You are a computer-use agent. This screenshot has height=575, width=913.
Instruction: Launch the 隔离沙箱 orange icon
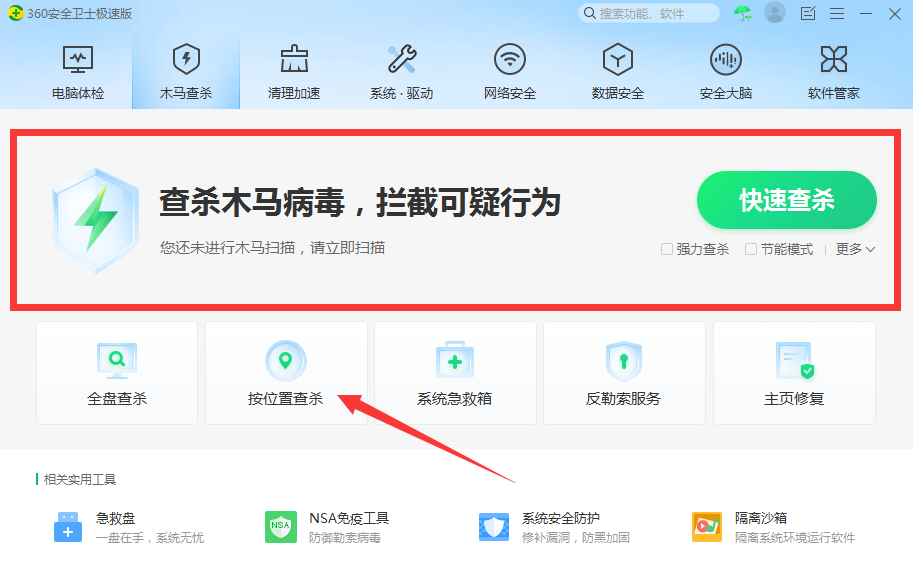707,527
